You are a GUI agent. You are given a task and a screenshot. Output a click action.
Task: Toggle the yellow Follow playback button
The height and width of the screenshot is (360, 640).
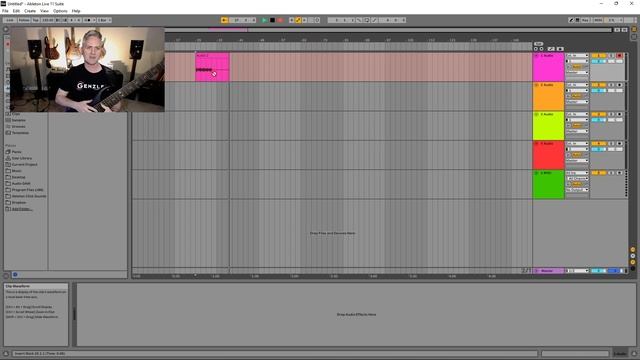pyautogui.click(x=224, y=20)
